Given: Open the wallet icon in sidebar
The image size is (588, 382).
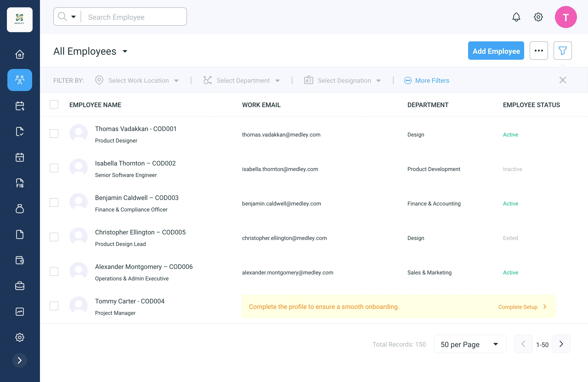Looking at the screenshot, I should click(x=20, y=260).
